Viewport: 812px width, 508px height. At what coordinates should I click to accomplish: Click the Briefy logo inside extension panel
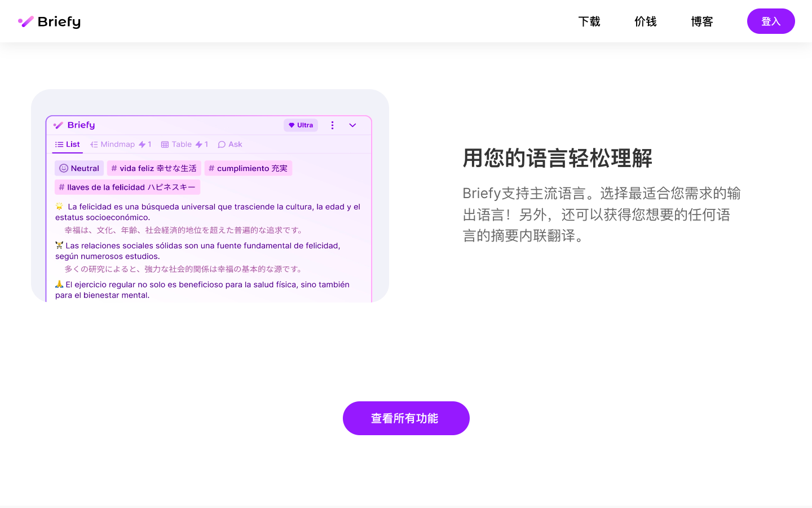[74, 125]
